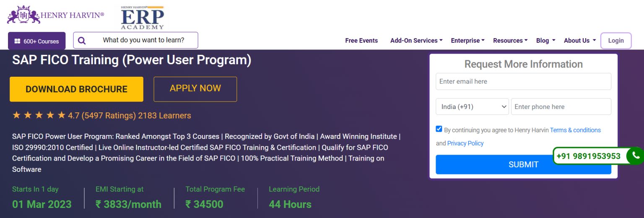Click the green phone call icon
The height and width of the screenshot is (218, 644).
pyautogui.click(x=636, y=156)
